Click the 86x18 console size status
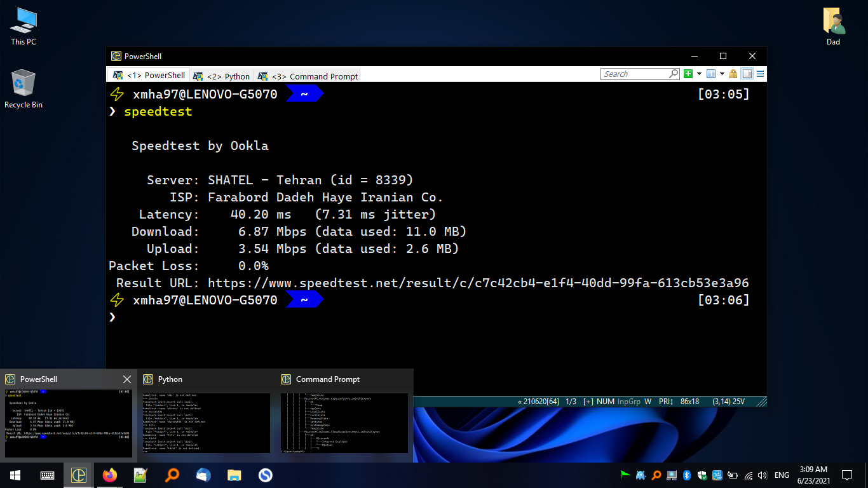 click(689, 402)
